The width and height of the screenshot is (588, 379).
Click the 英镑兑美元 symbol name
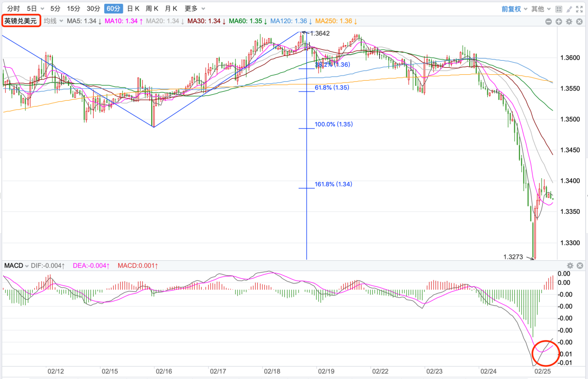[21, 21]
